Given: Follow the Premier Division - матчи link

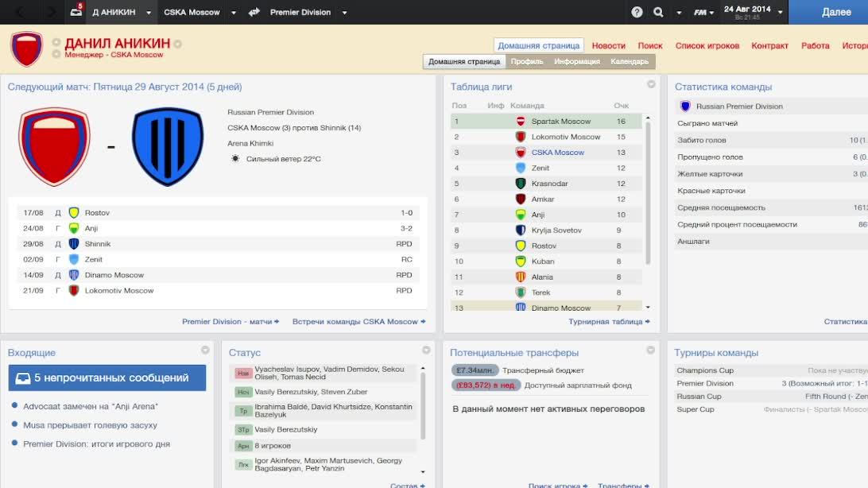Looking at the screenshot, I should coord(231,321).
